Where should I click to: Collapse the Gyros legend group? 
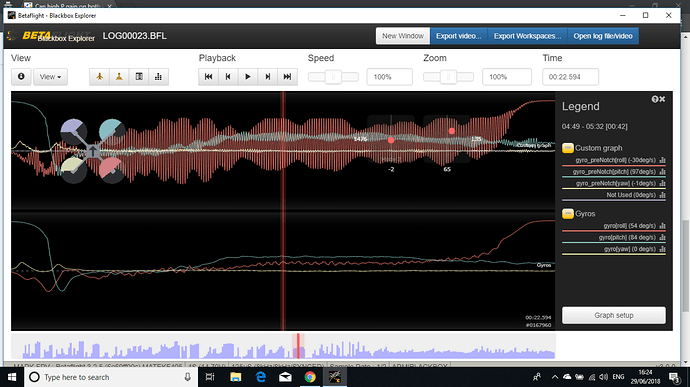pos(568,214)
